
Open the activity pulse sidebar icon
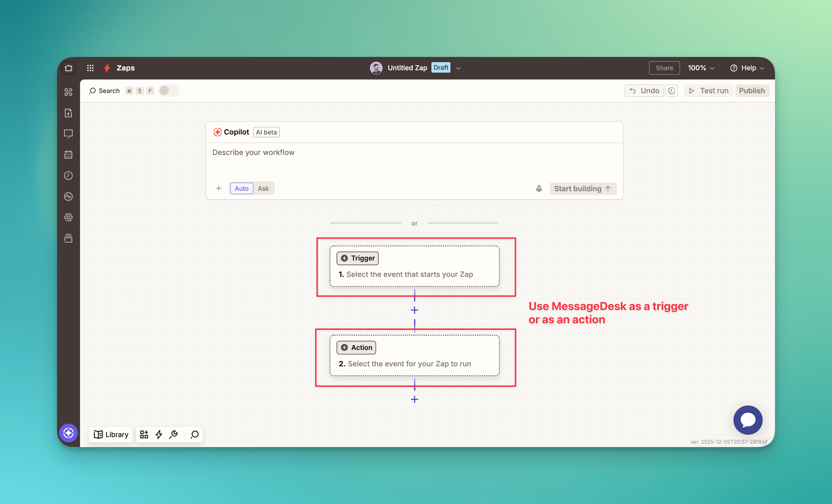69,196
